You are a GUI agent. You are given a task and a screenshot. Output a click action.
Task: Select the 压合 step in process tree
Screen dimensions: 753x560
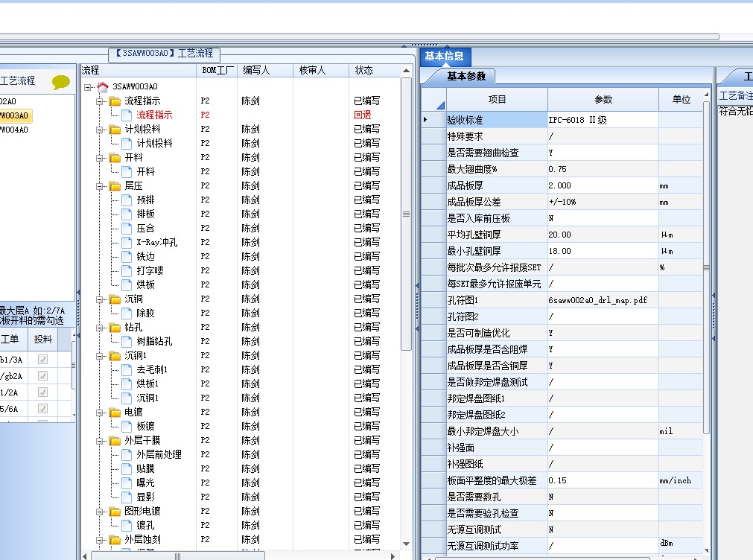tap(145, 229)
